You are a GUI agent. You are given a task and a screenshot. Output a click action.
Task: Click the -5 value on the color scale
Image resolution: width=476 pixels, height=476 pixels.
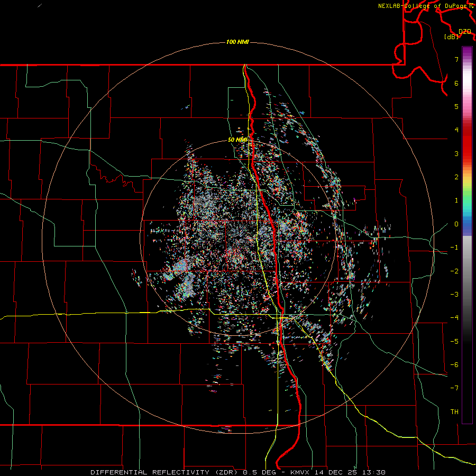click(x=454, y=342)
